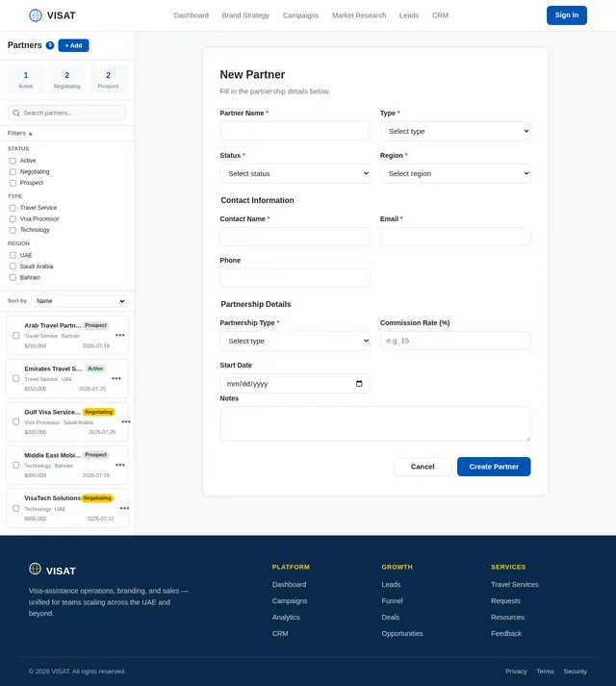616x686 pixels.
Task: Open footer Travel Services link
Action: [x=514, y=585]
